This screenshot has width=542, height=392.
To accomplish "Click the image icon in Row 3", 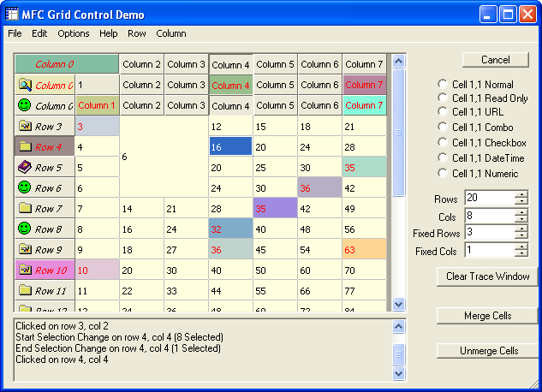I will pos(25,126).
